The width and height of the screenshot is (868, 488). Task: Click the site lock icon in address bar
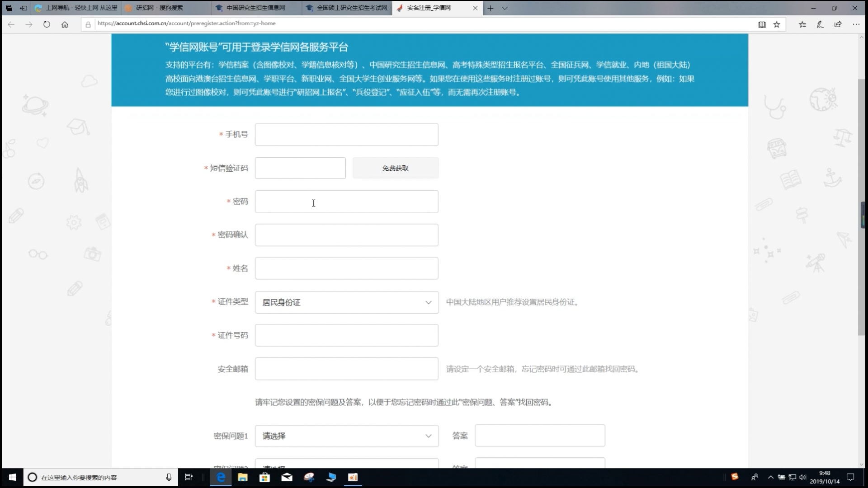[x=88, y=24]
